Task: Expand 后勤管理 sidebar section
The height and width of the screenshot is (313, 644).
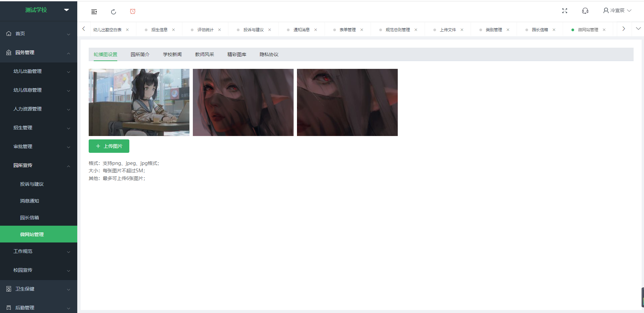Action: tap(69, 308)
